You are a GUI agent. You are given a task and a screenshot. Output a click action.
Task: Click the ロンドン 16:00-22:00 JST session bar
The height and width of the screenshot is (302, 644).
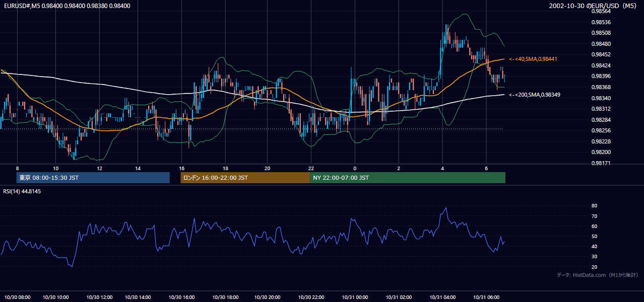[x=245, y=178]
